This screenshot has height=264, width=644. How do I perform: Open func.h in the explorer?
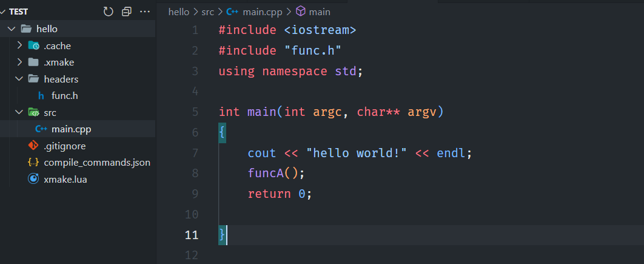tap(64, 96)
